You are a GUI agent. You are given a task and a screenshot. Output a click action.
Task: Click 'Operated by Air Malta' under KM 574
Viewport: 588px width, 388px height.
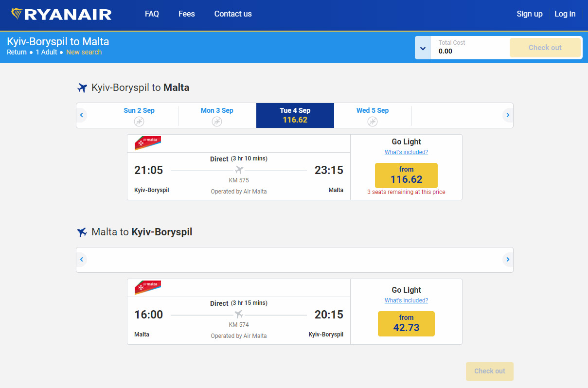tap(239, 336)
